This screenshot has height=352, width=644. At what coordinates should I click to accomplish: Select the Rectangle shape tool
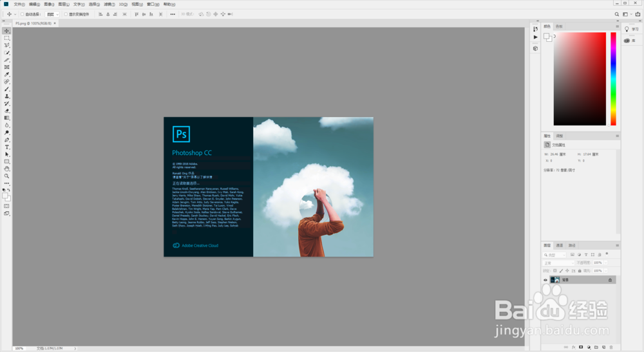pos(6,162)
